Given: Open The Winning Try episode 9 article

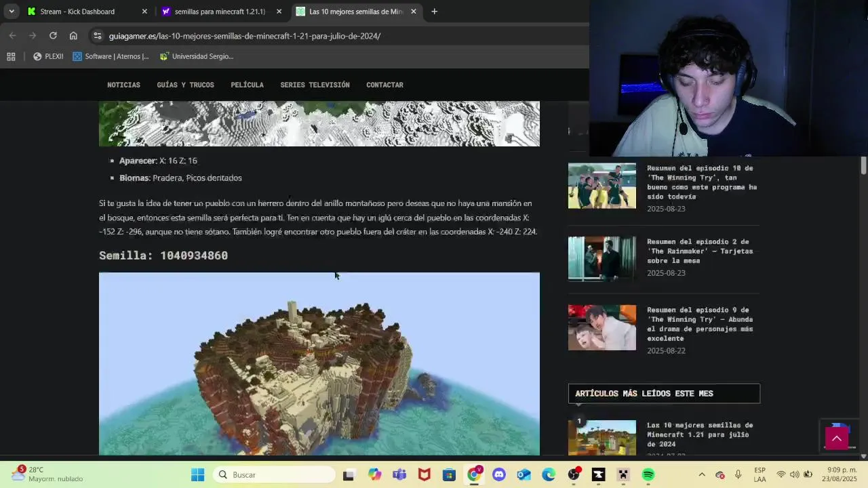Looking at the screenshot, I should tap(700, 324).
